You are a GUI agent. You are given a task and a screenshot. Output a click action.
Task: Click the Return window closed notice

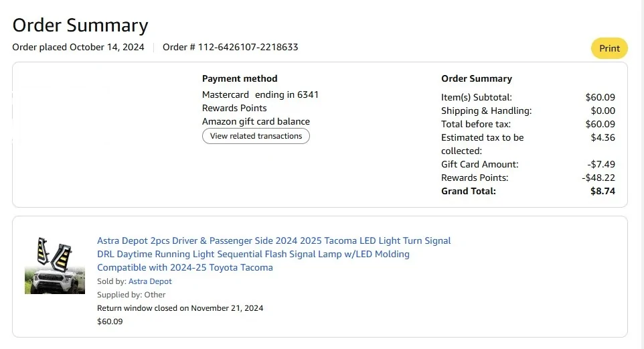point(180,308)
